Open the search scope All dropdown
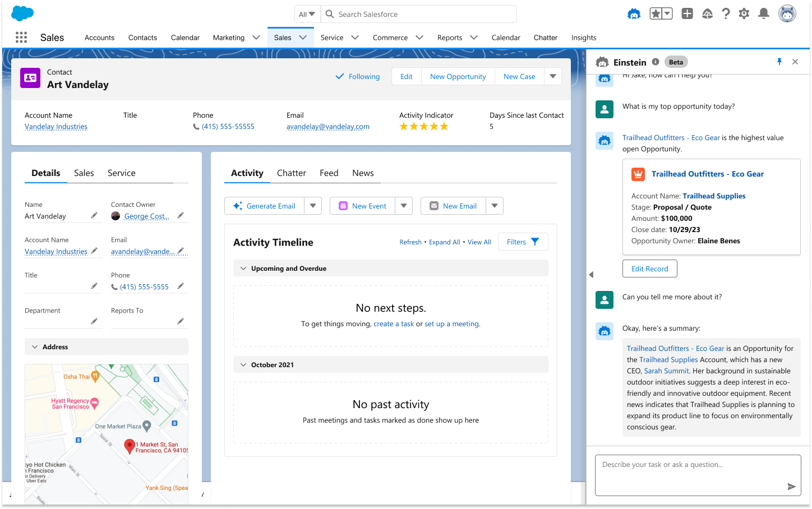The image size is (812, 509). (307, 14)
